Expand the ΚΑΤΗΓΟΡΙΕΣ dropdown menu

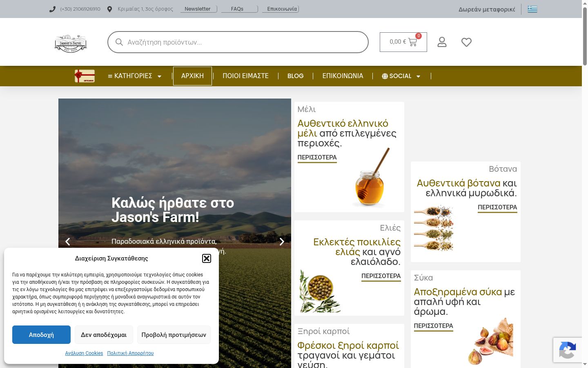coord(135,76)
